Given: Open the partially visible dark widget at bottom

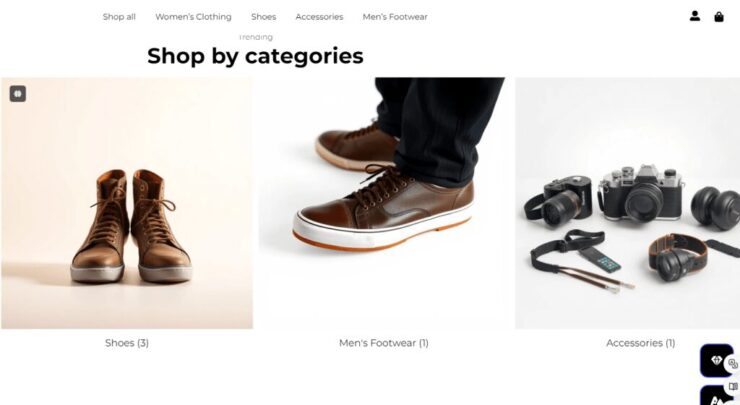Looking at the screenshot, I should (716, 396).
